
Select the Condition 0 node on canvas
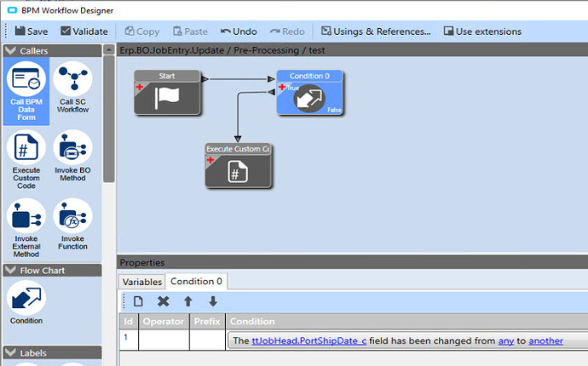tap(309, 92)
